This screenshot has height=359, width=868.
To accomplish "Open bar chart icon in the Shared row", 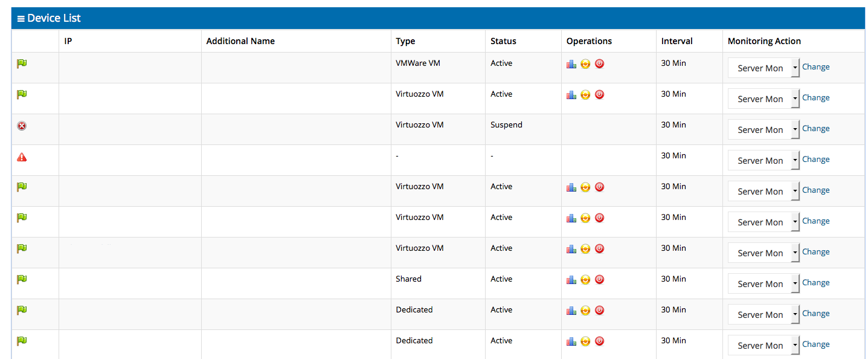I will pos(571,280).
